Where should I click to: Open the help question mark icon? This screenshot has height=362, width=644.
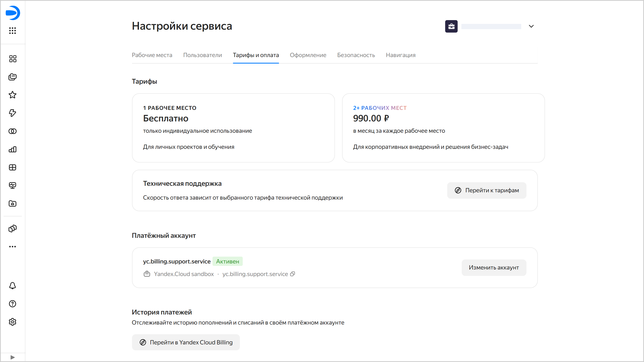pos(13,304)
